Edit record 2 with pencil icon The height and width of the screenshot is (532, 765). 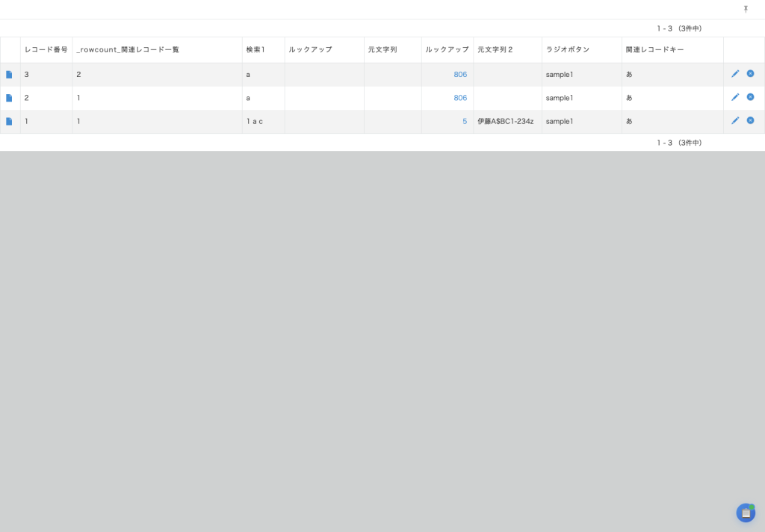click(x=735, y=97)
